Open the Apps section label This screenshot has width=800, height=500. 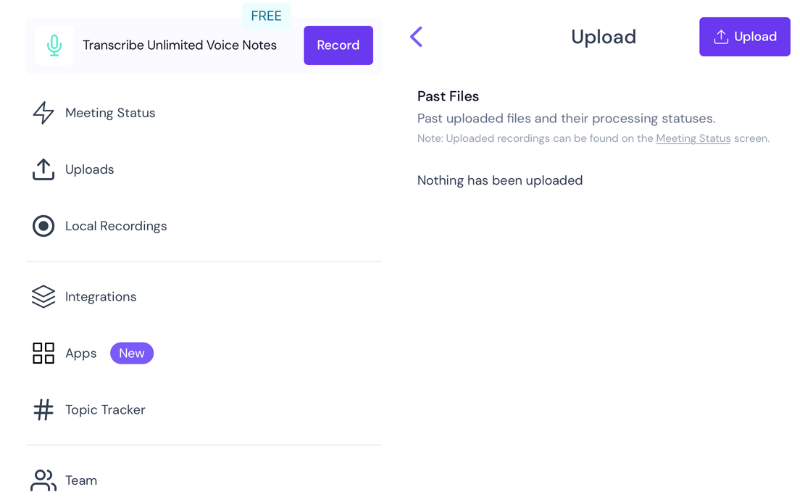click(x=81, y=353)
